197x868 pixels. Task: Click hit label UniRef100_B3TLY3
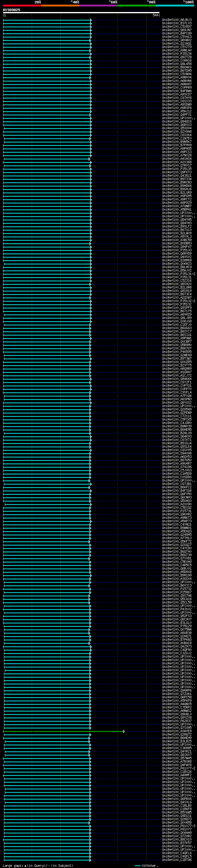(176, 23)
